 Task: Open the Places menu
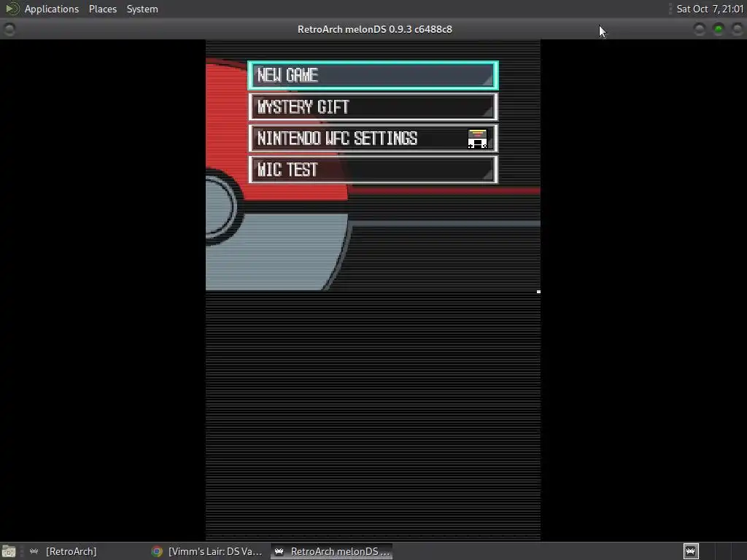pyautogui.click(x=102, y=9)
